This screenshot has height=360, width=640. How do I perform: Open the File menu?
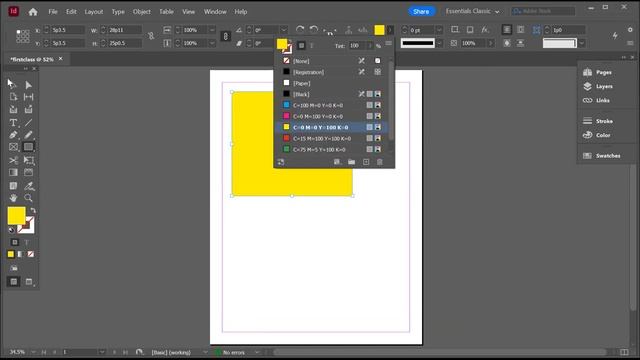click(x=53, y=12)
